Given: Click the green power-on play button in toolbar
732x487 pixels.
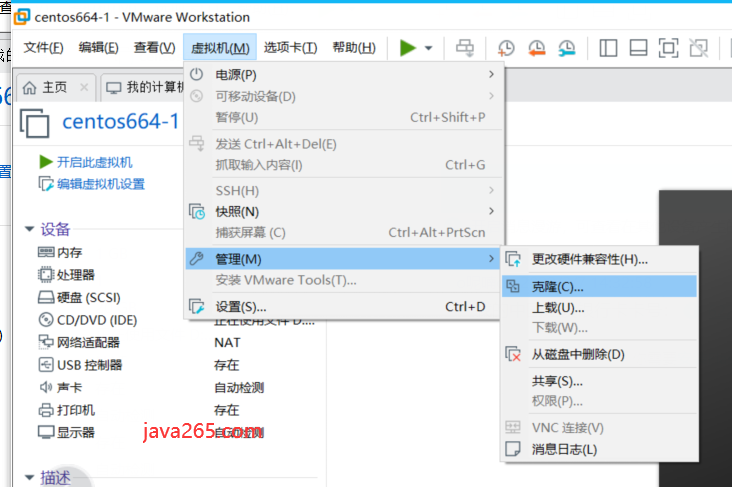Looking at the screenshot, I should 408,48.
